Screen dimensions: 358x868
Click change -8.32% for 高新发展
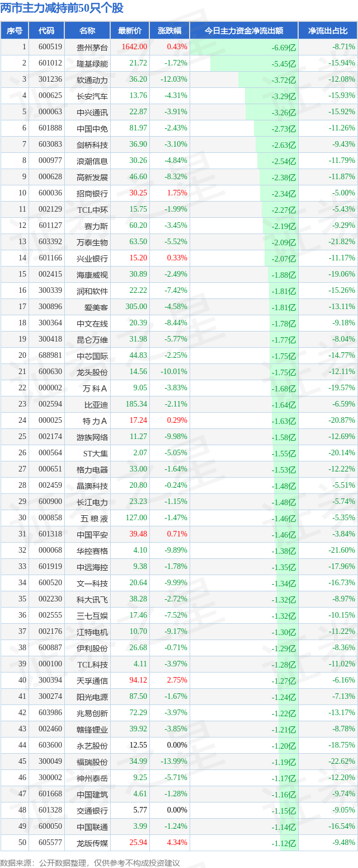[x=176, y=177]
